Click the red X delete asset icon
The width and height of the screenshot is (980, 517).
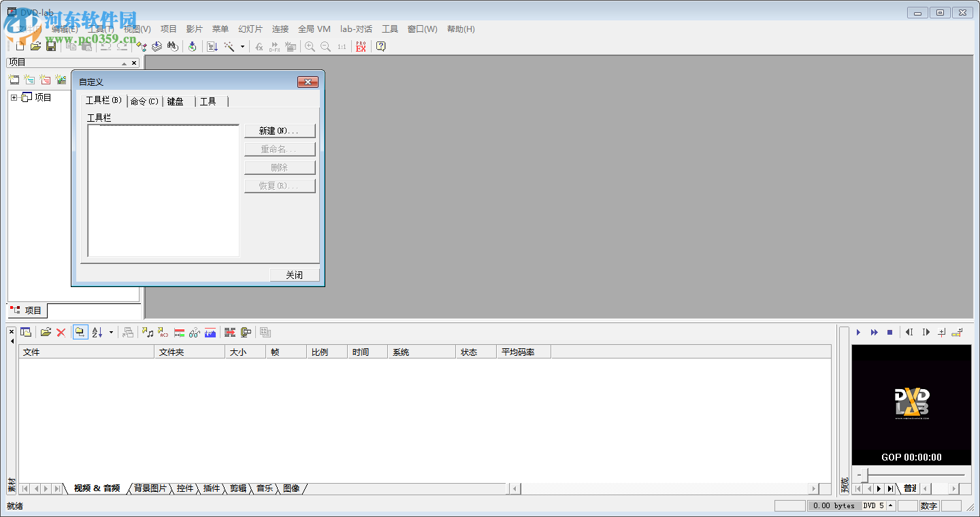(61, 332)
